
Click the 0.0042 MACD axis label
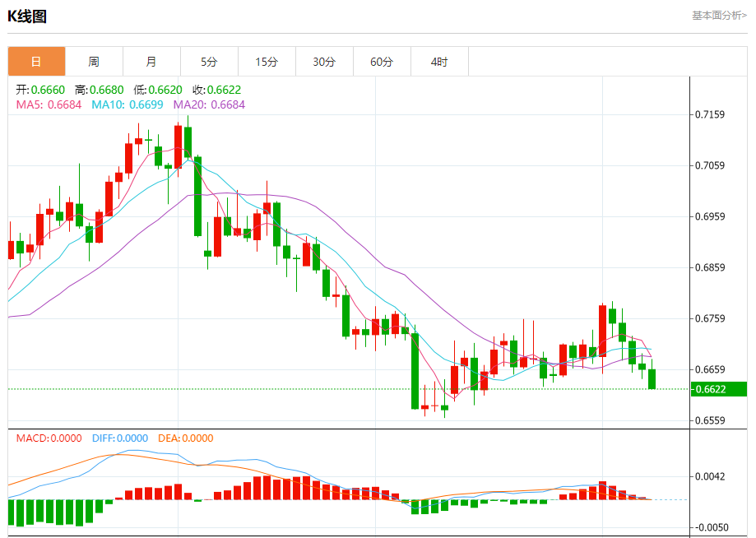pyautogui.click(x=710, y=476)
